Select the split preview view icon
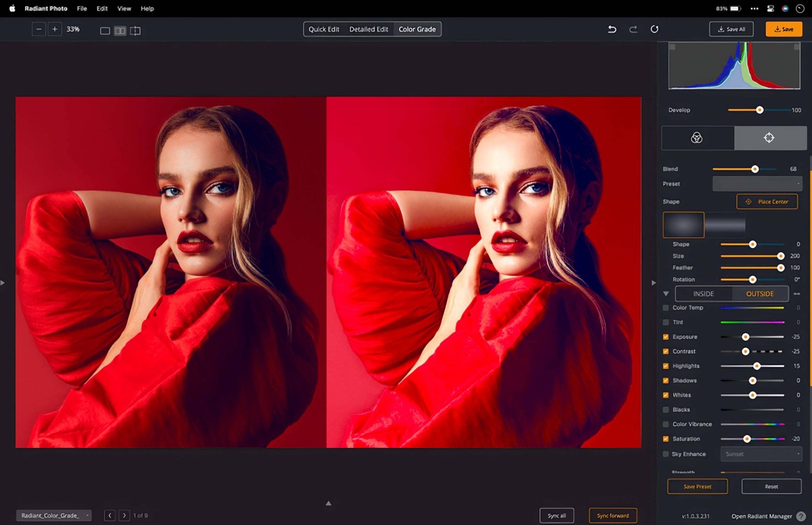The height and width of the screenshot is (525, 812). [x=135, y=30]
